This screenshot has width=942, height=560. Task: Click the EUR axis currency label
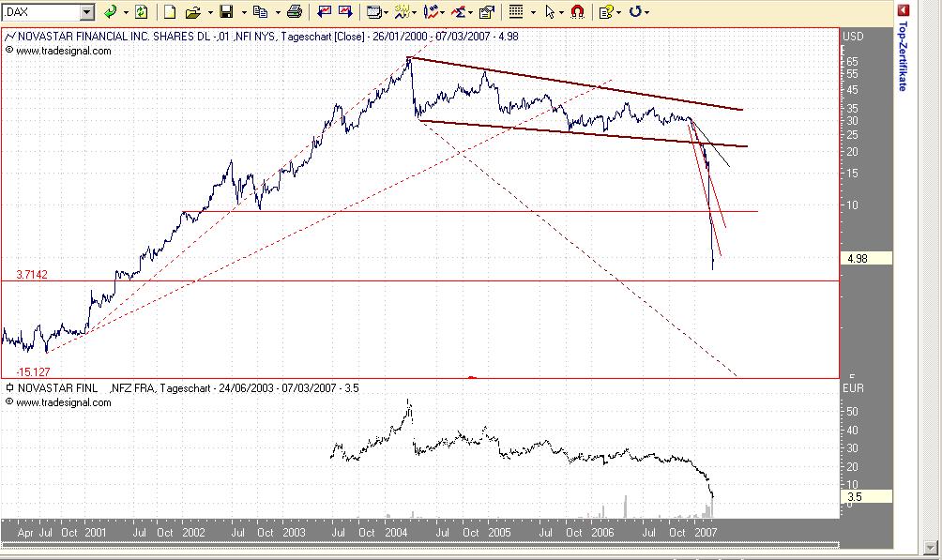(x=853, y=388)
